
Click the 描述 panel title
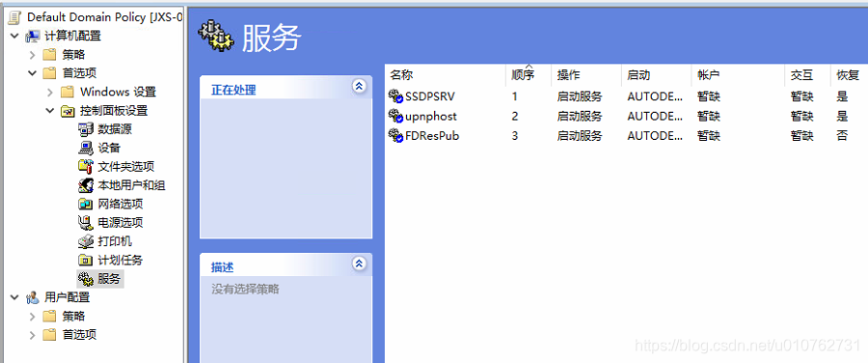223,267
